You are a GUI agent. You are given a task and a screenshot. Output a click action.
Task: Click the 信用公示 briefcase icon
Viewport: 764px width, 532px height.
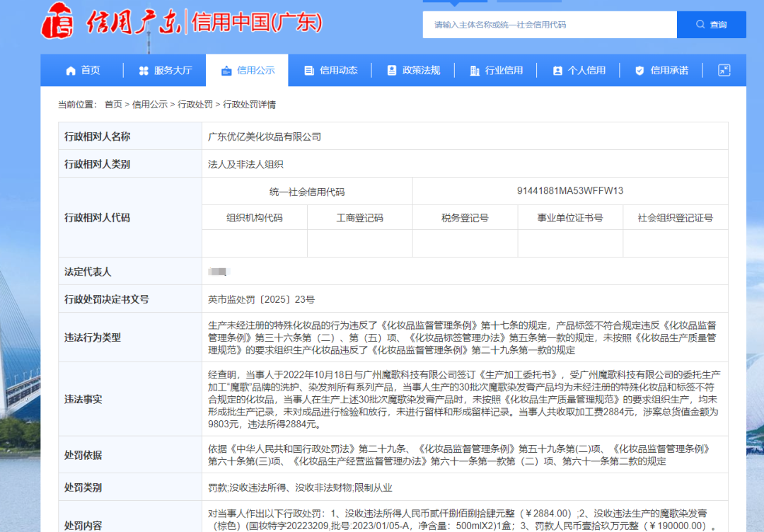coord(226,71)
